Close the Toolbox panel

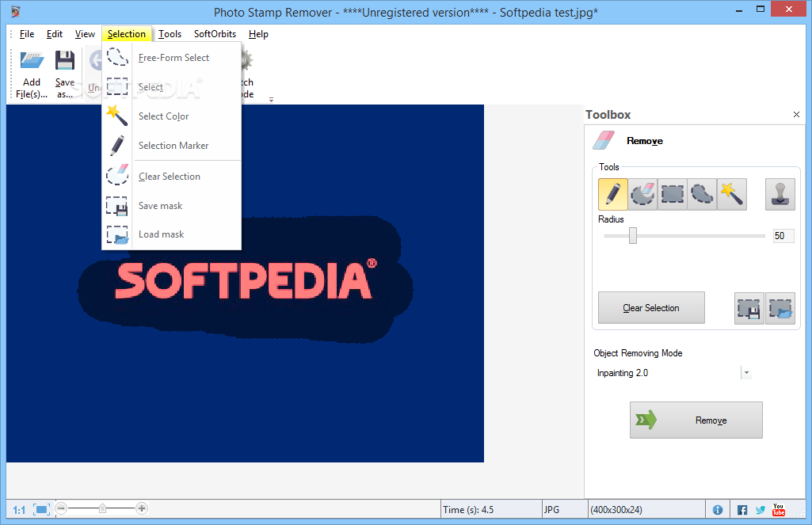point(796,114)
